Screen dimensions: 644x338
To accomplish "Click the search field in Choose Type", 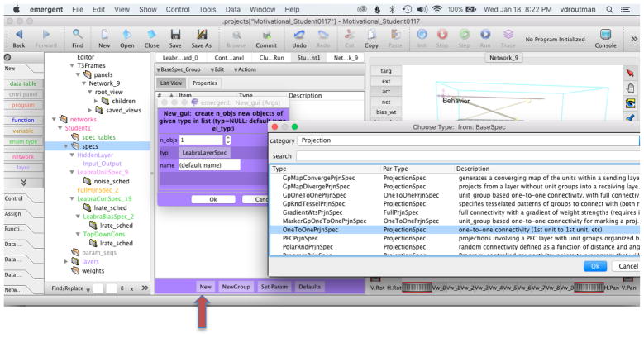I will coord(468,155).
